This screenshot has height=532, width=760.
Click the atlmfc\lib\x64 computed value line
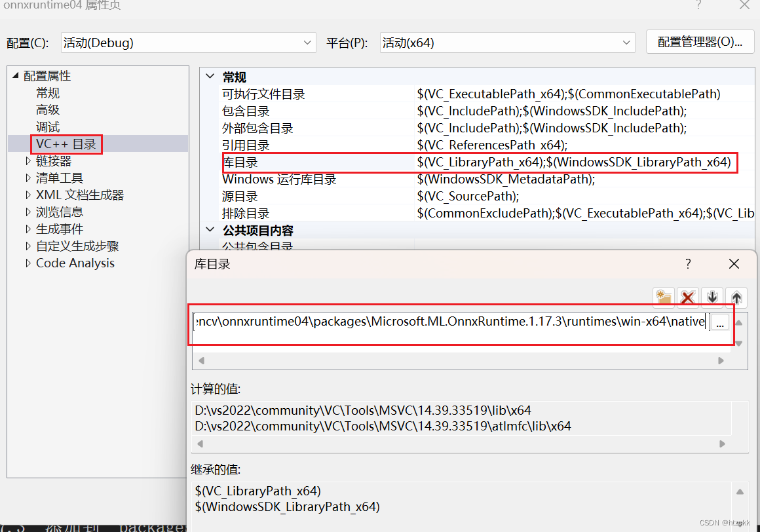coord(383,427)
